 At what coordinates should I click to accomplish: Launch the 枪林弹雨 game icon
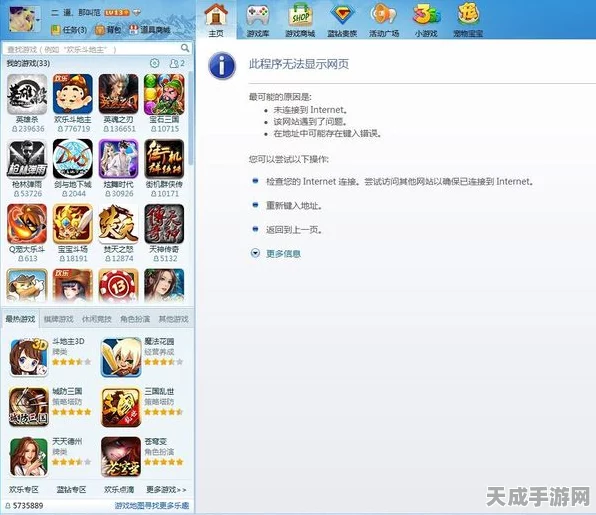coord(27,159)
